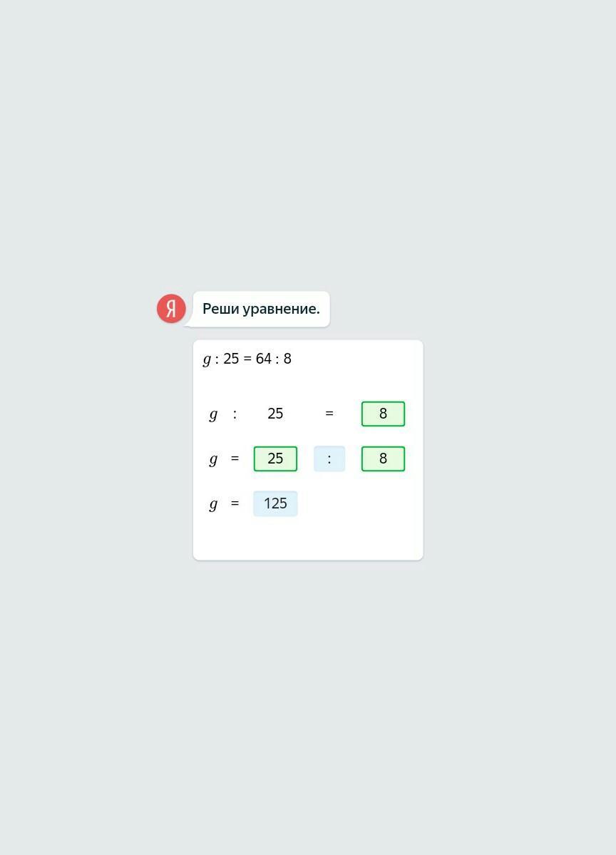Click the number 64 in the top equation
616x855 pixels.
coord(264,359)
